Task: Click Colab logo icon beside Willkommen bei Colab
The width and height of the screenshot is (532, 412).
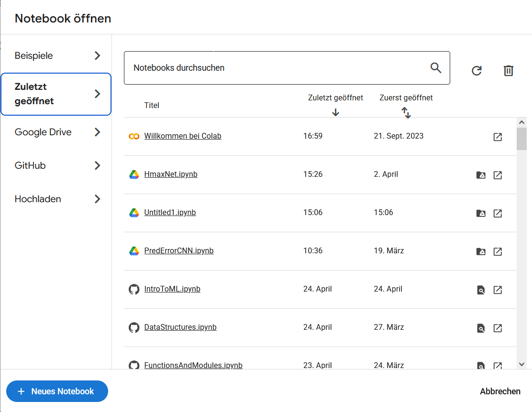Action: click(134, 136)
